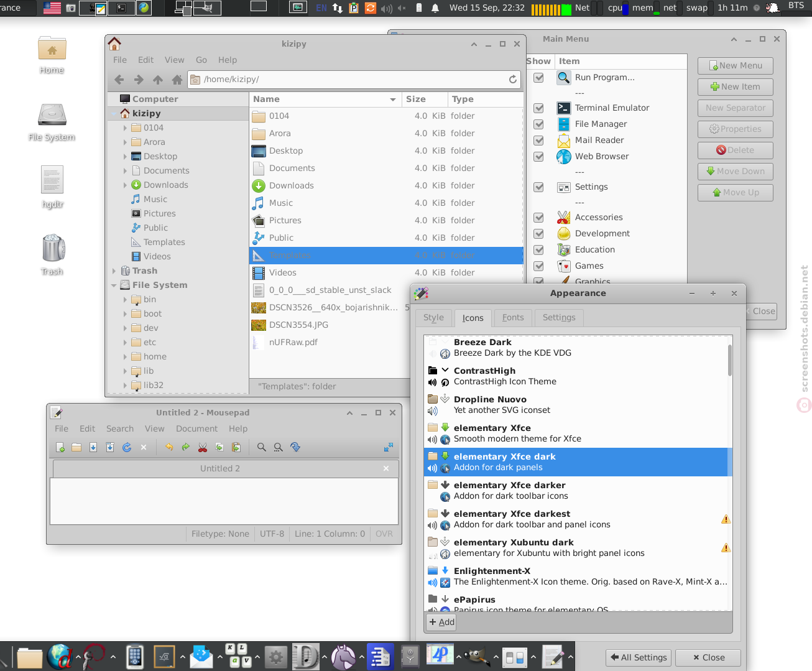
Task: Toggle Mousepad fullscreen icon
Action: coord(389,447)
